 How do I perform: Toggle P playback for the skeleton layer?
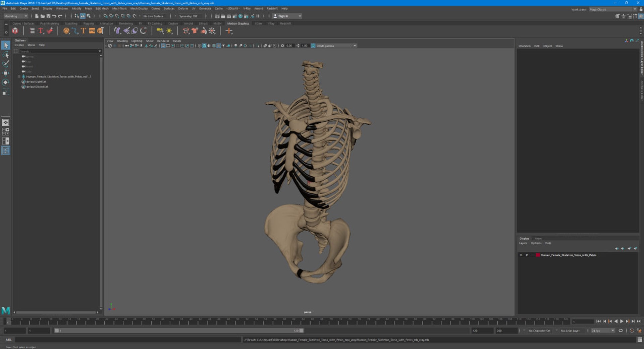(527, 255)
